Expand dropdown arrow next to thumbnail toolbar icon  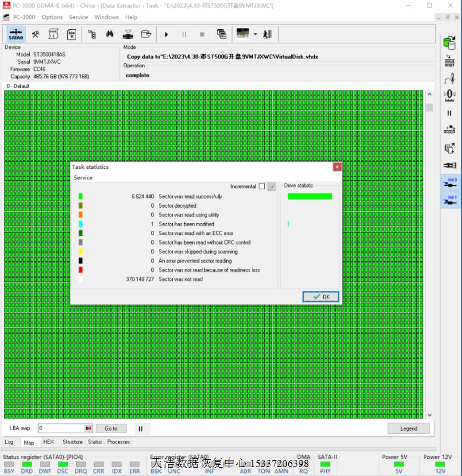tap(255, 35)
